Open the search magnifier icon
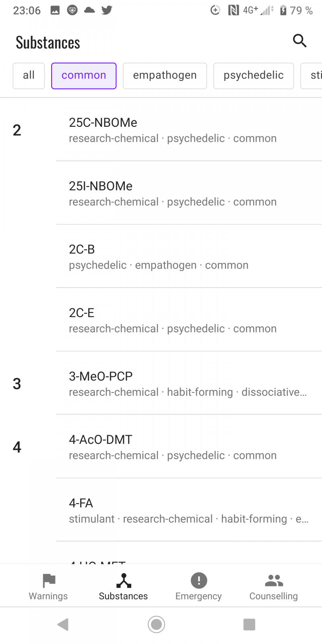Screen dimensions: 322x644 tap(299, 41)
